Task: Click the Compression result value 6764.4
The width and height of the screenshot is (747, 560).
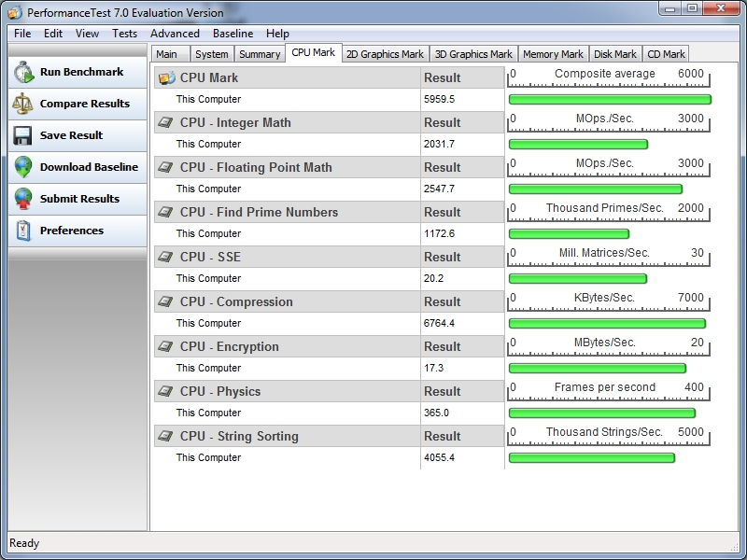Action: 439,323
